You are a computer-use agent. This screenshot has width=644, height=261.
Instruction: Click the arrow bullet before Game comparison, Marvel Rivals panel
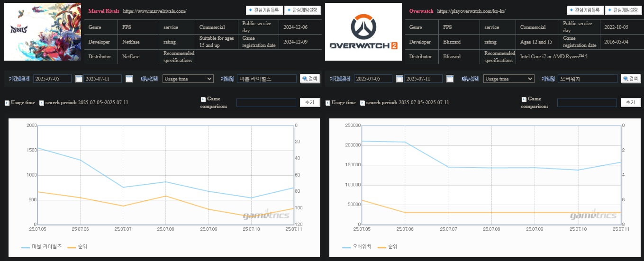(203, 99)
